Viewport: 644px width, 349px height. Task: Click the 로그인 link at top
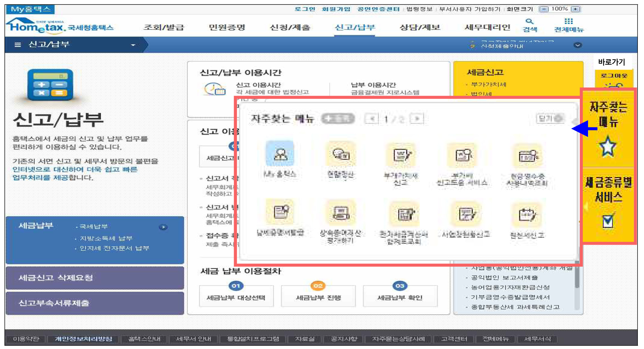coord(304,9)
